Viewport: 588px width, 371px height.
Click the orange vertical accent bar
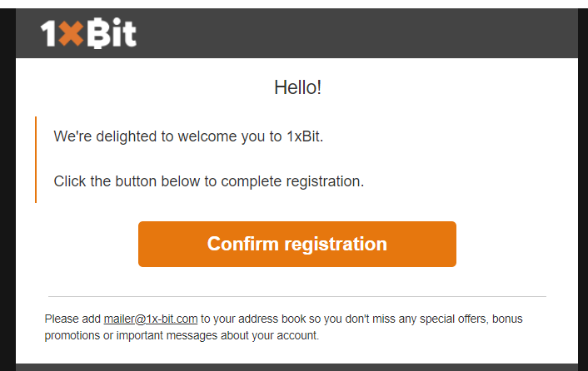(x=36, y=160)
